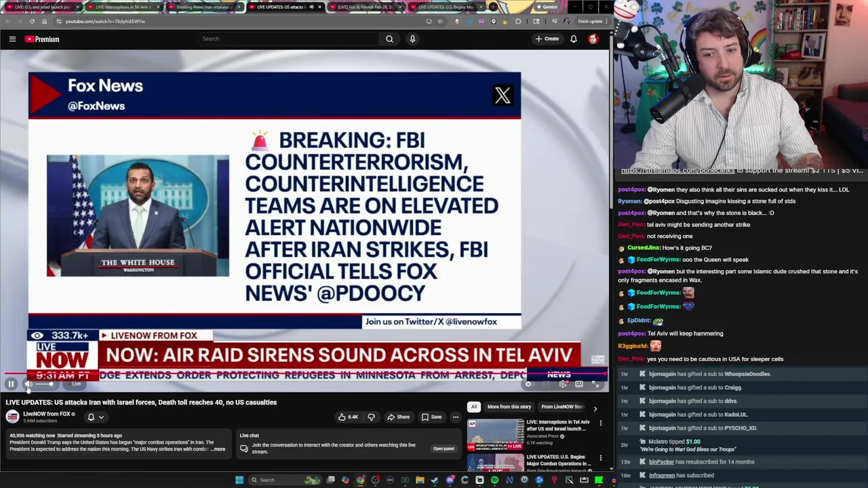This screenshot has height=488, width=868.
Task: Enter fullscreen video mode
Action: pyautogui.click(x=595, y=384)
